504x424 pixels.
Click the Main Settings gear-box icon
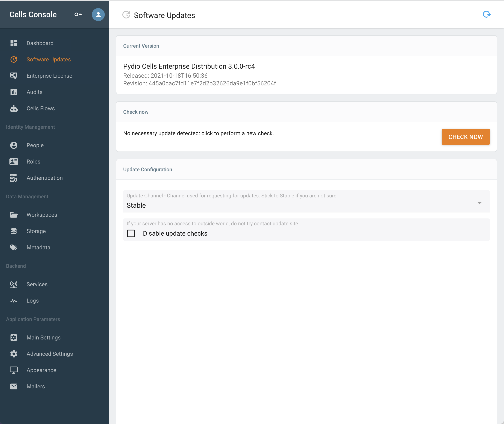[x=14, y=338]
